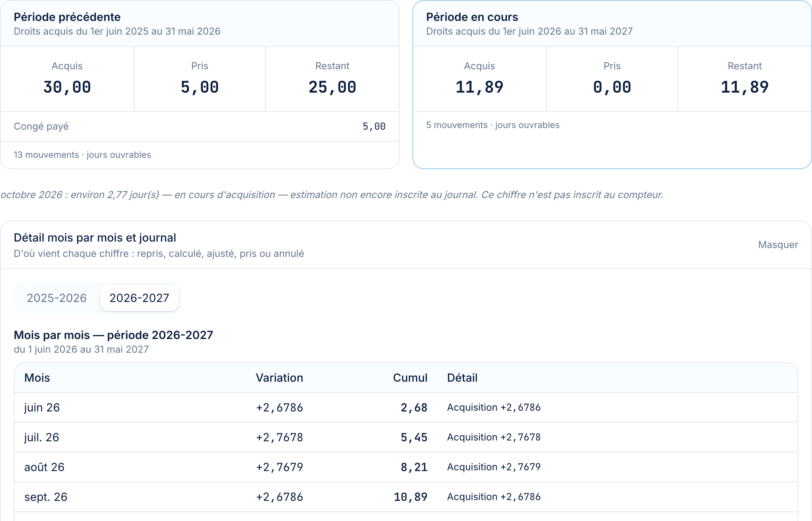Switch to the 2025-2026 period tab

coord(56,298)
